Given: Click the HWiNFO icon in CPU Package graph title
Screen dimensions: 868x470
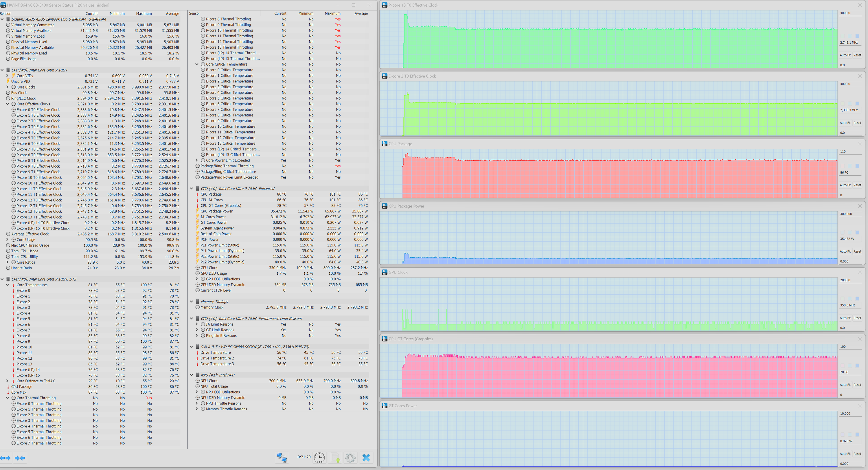Looking at the screenshot, I should (x=385, y=144).
